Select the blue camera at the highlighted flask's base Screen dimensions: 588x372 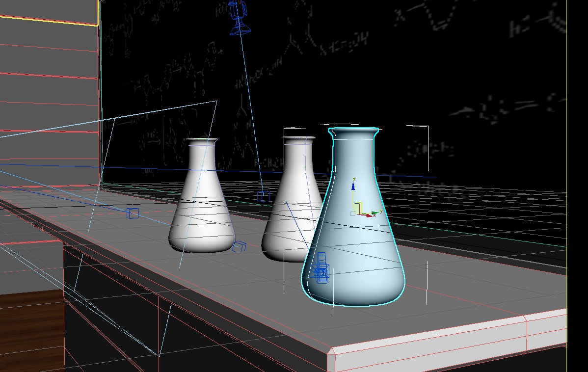pyautogui.click(x=321, y=269)
